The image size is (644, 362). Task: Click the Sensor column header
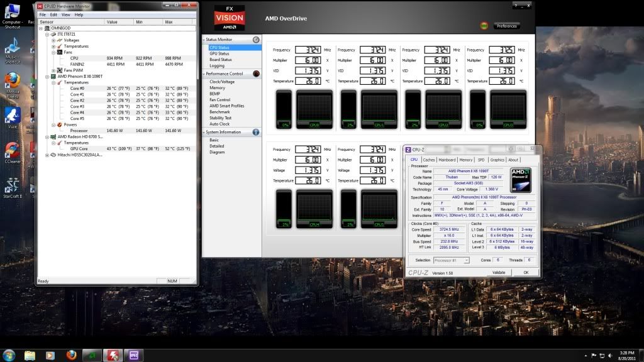coord(71,22)
